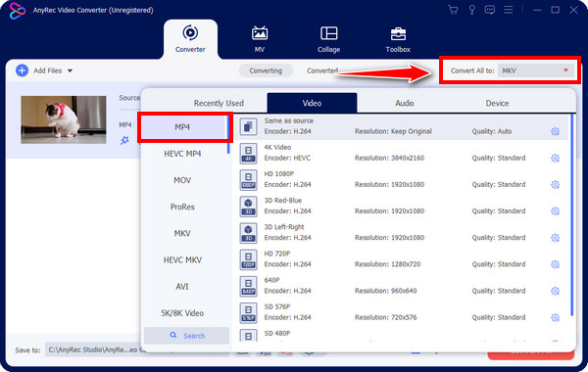The image size is (588, 372).
Task: Switch to the MV tab
Action: click(260, 39)
